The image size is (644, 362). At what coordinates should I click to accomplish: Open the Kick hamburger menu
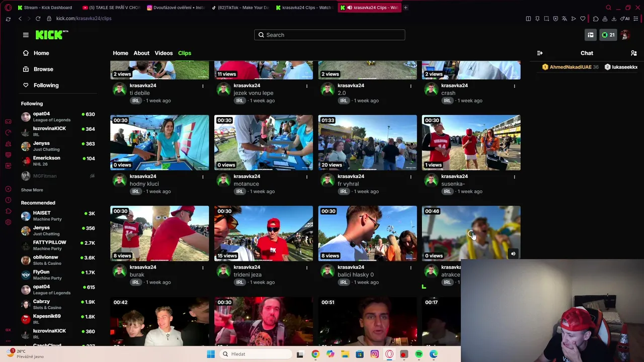pyautogui.click(x=26, y=35)
